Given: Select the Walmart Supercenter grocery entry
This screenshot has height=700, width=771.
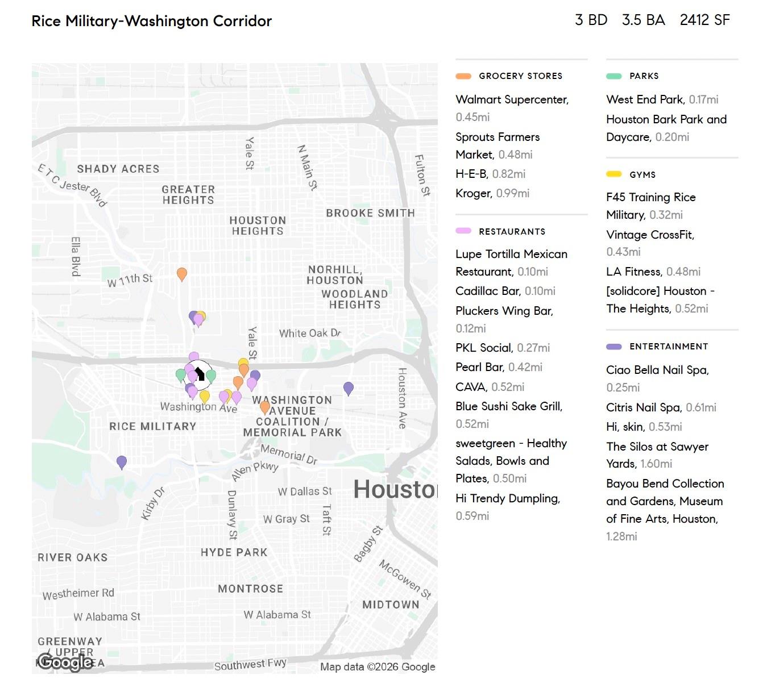Looking at the screenshot, I should [x=512, y=108].
